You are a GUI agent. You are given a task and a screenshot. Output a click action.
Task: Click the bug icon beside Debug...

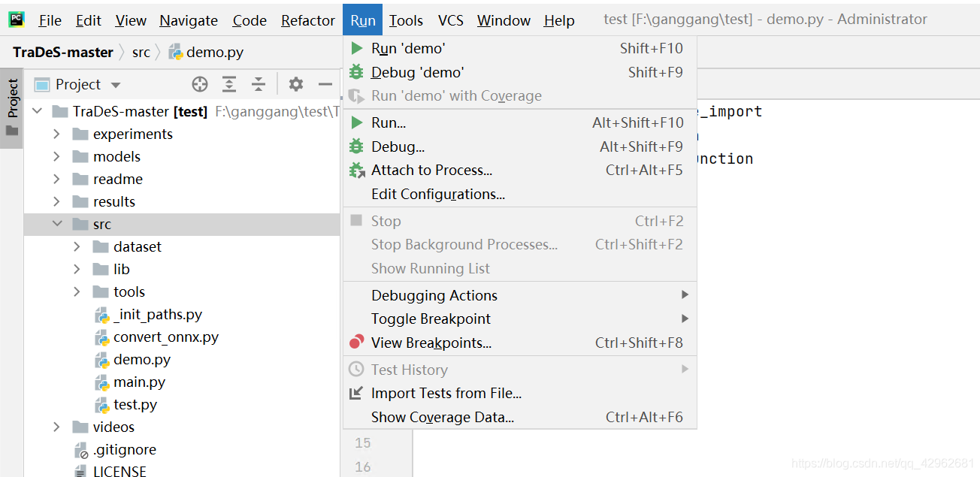(x=357, y=146)
